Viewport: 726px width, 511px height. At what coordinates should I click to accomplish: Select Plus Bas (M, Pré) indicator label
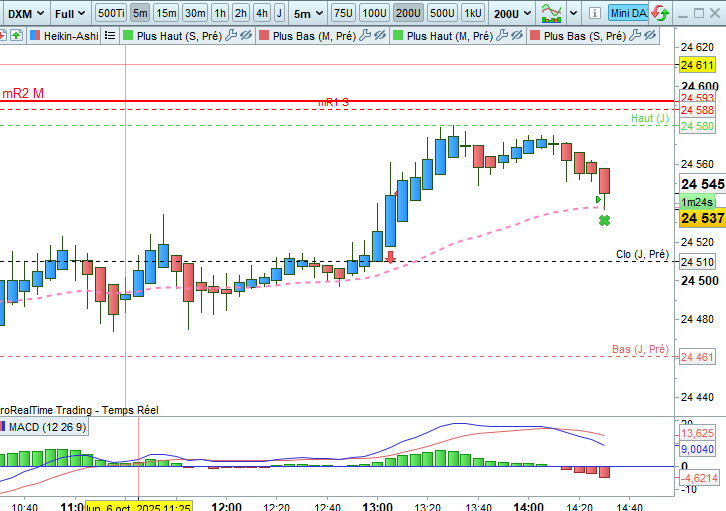pos(314,36)
